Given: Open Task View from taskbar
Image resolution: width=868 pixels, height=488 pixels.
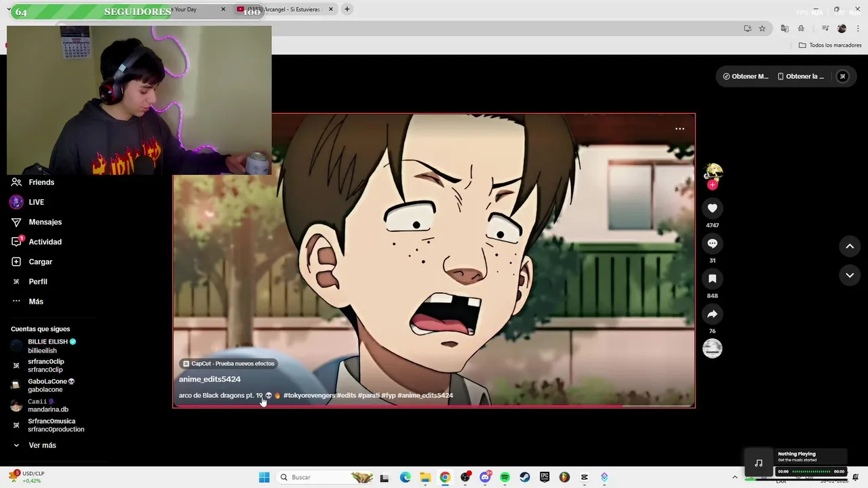Looking at the screenshot, I should [384, 477].
